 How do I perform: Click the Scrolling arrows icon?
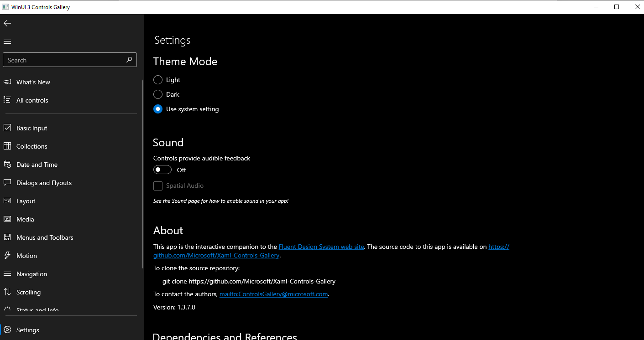click(7, 292)
